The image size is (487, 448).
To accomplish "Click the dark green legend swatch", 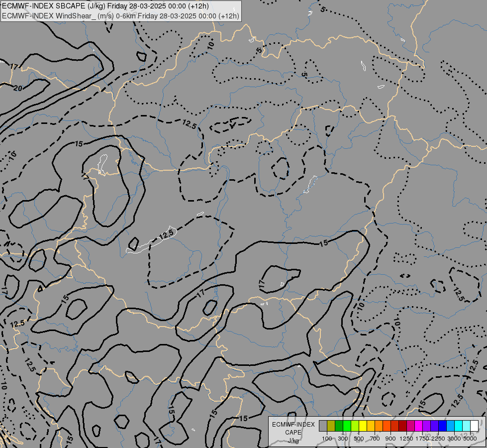I will (x=339, y=426).
